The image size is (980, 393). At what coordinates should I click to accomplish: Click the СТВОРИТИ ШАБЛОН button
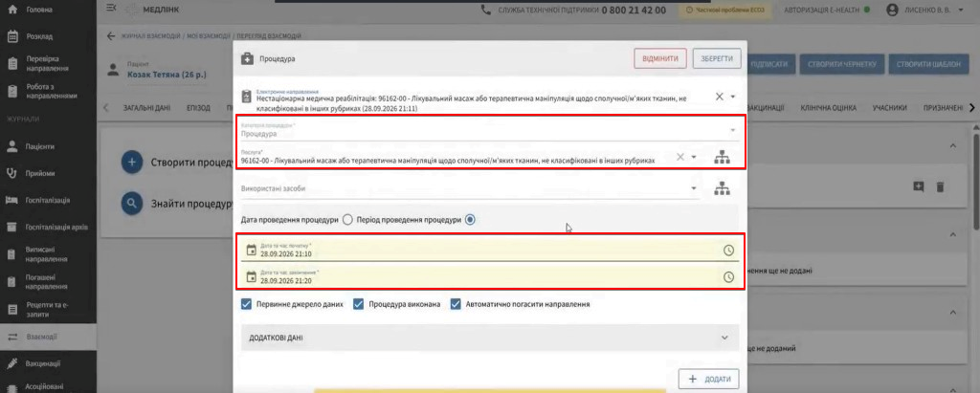pyautogui.click(x=928, y=64)
